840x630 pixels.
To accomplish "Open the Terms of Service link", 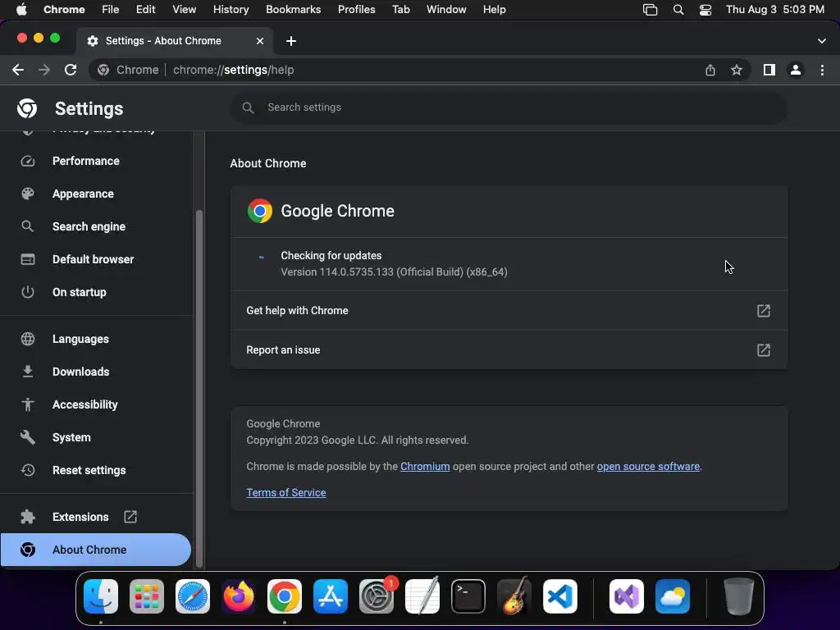I will pyautogui.click(x=286, y=493).
